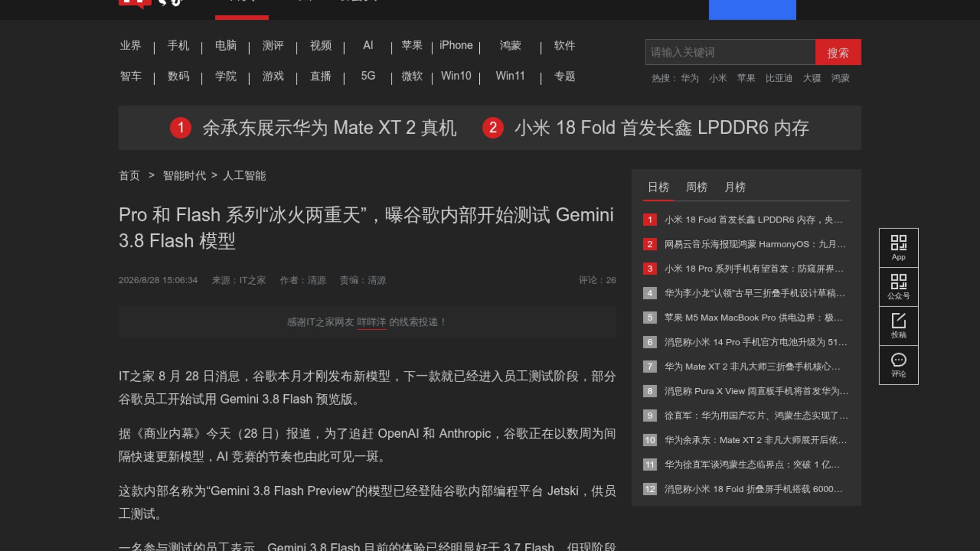Open the 测评 navigation category

(x=273, y=45)
